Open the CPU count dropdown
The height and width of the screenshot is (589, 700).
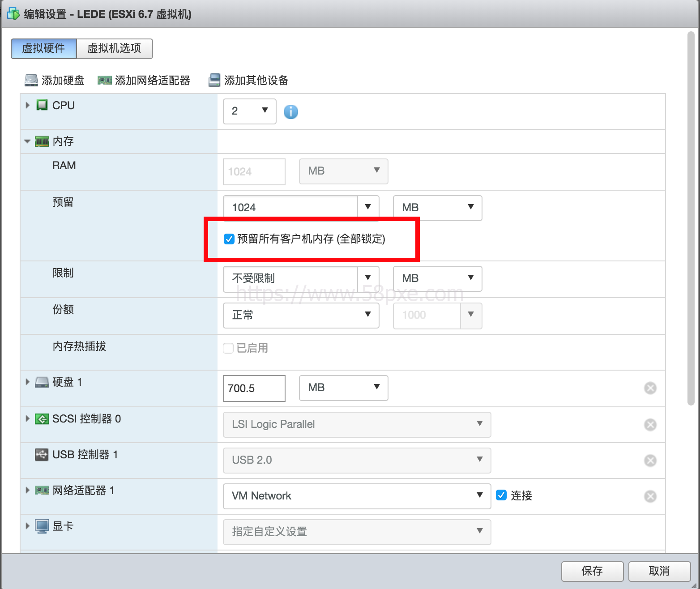coord(250,111)
